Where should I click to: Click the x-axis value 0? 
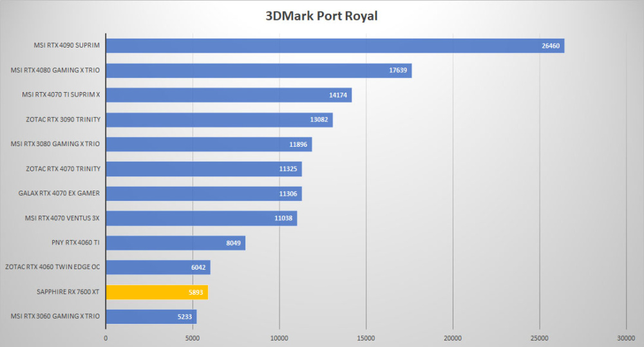(x=106, y=338)
